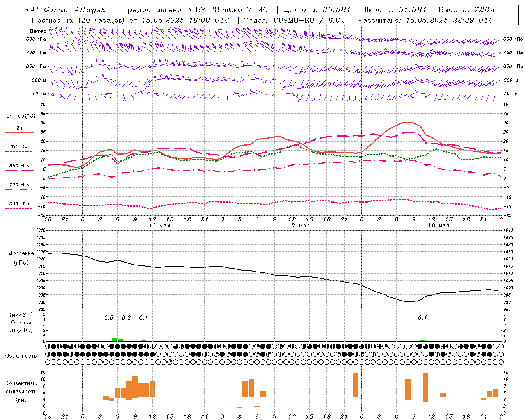The height and width of the screenshot is (420, 525).
Task: Click the 0.5 precipitation amount value
Action: (109, 318)
